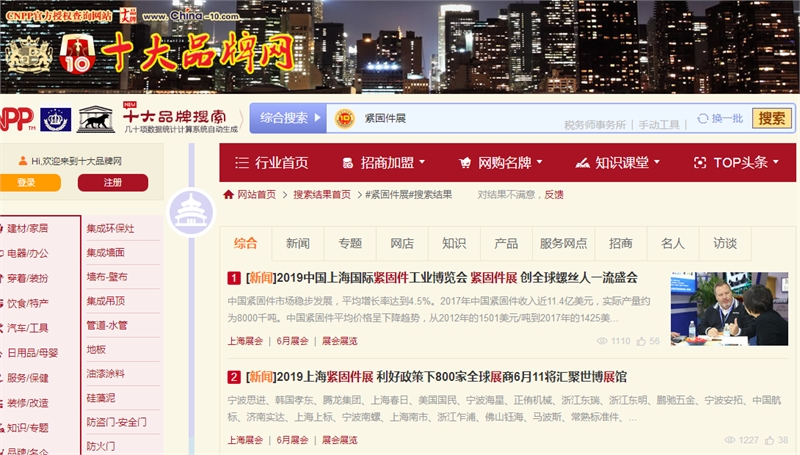Expand the TOP头条 dropdown menu
The width and height of the screenshot is (800, 455).
776,162
